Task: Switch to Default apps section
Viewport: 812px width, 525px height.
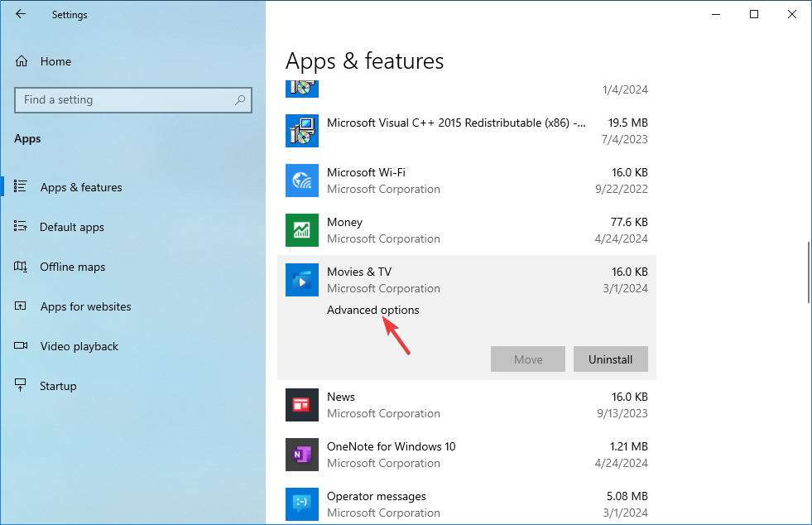Action: click(72, 227)
